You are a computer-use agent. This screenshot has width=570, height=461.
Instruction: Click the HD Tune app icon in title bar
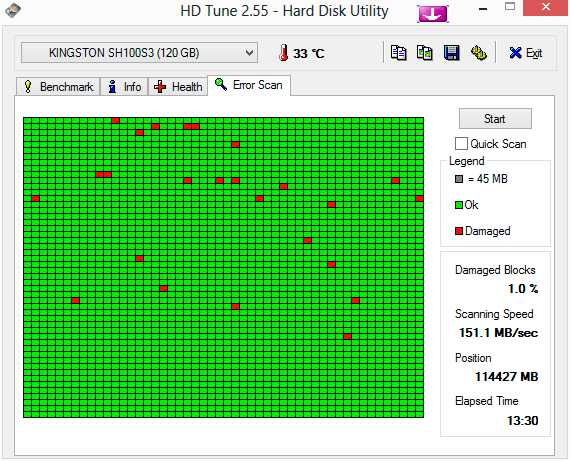pyautogui.click(x=13, y=10)
